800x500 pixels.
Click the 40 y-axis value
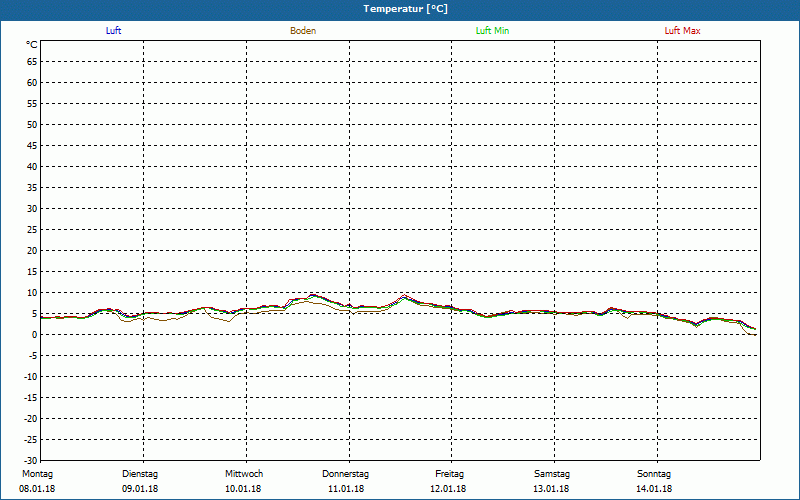pyautogui.click(x=32, y=167)
